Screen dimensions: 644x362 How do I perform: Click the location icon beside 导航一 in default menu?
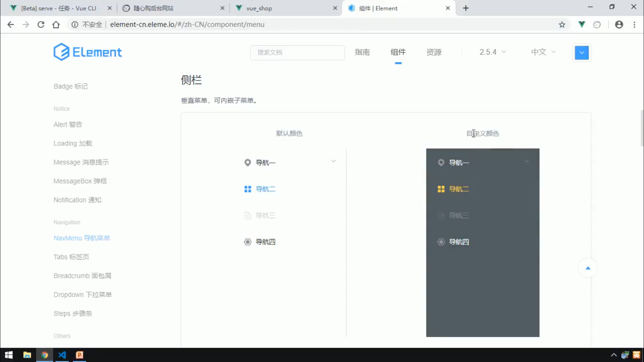(248, 163)
